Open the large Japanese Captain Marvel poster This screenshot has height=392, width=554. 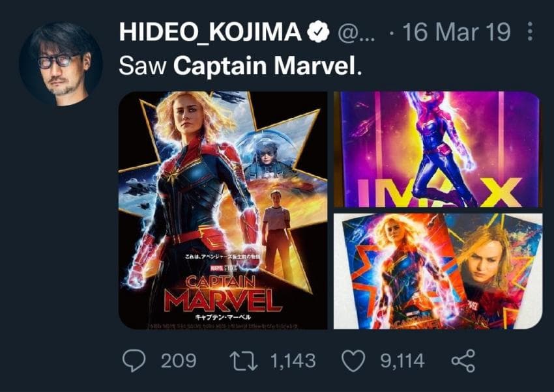click(x=222, y=210)
